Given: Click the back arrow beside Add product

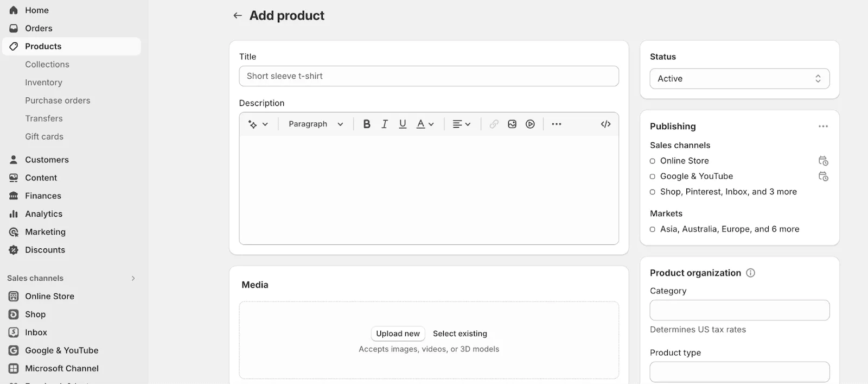Looking at the screenshot, I should click(238, 16).
